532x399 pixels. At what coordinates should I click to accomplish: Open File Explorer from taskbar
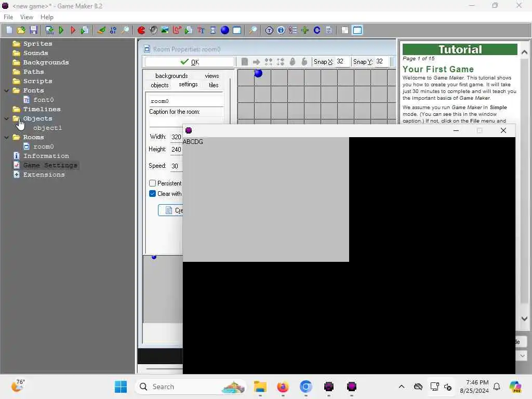(x=260, y=387)
